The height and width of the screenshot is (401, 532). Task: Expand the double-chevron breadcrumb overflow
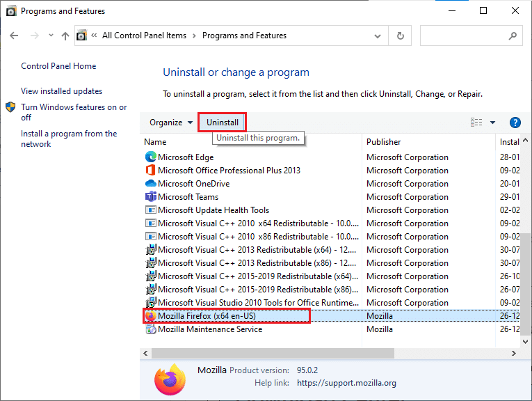point(94,35)
